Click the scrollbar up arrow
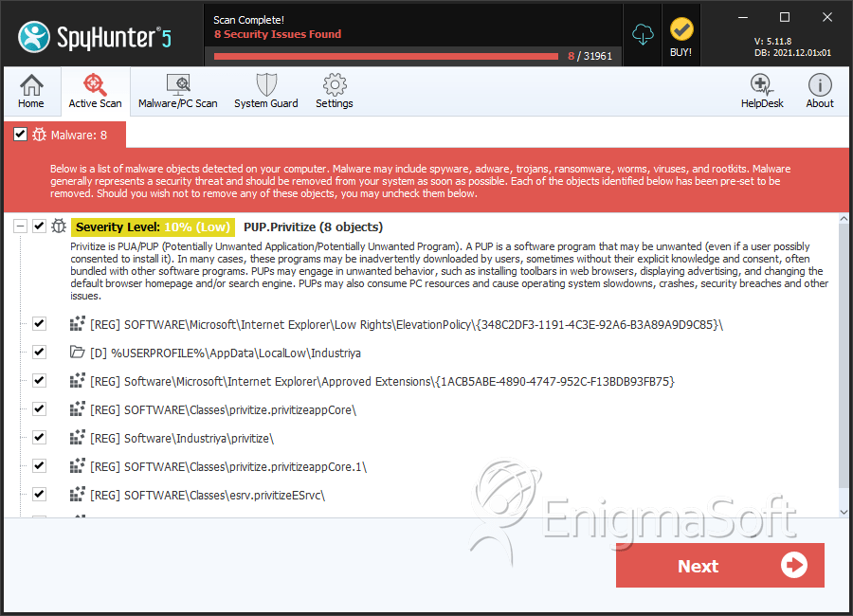Image resolution: width=853 pixels, height=616 pixels. (x=844, y=219)
